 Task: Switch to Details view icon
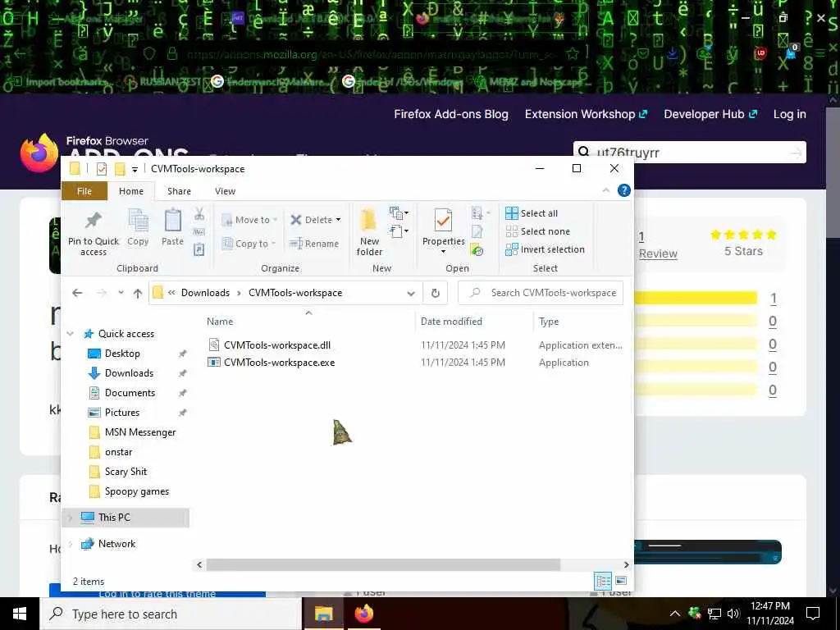(603, 582)
